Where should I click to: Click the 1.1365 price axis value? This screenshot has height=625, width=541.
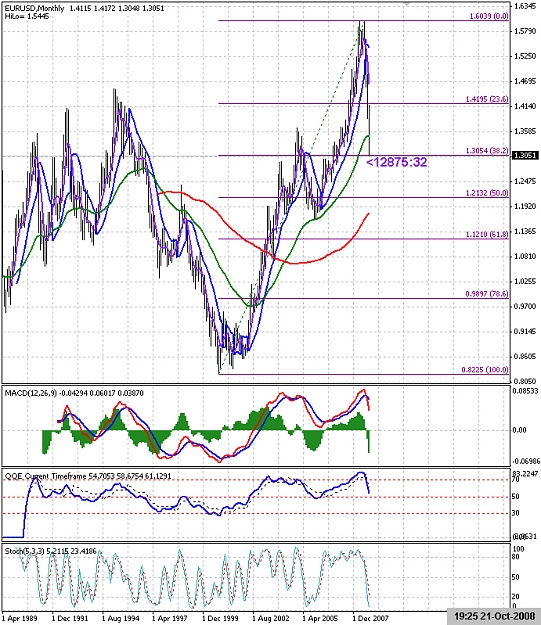(525, 232)
